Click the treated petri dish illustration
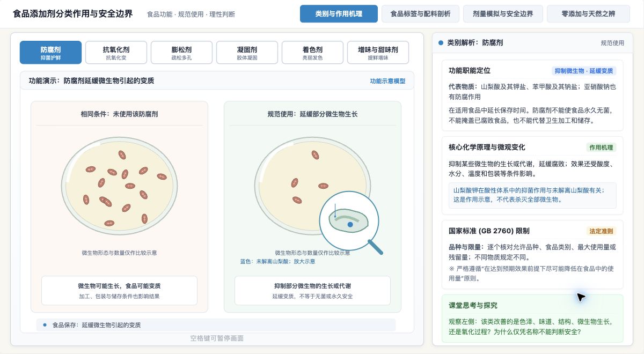The height and width of the screenshot is (354, 644). coord(312,186)
